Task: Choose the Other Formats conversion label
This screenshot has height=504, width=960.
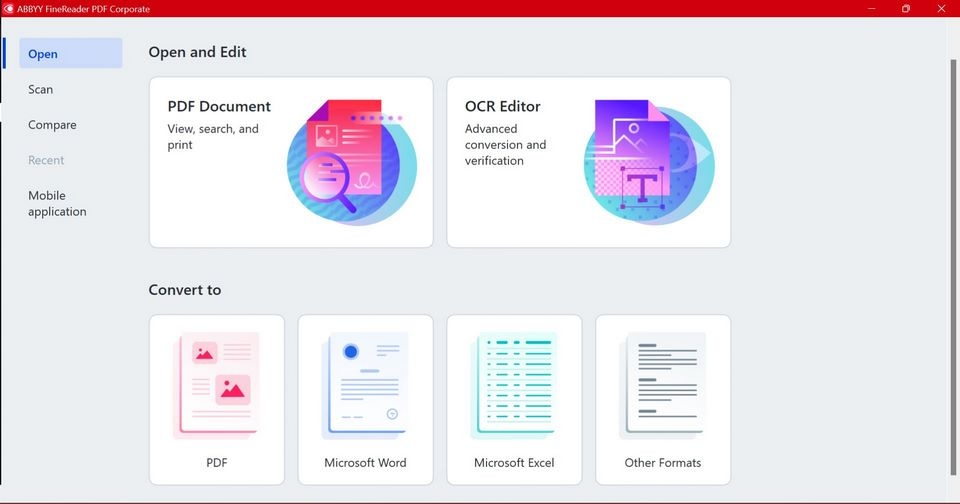Action: [x=663, y=463]
